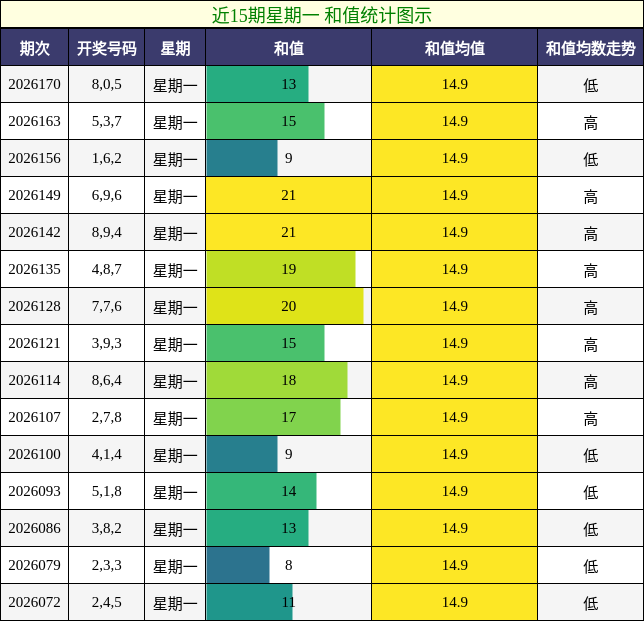
Task: Click the title 近15期星期一 和值统计图示
Action: (x=322, y=15)
